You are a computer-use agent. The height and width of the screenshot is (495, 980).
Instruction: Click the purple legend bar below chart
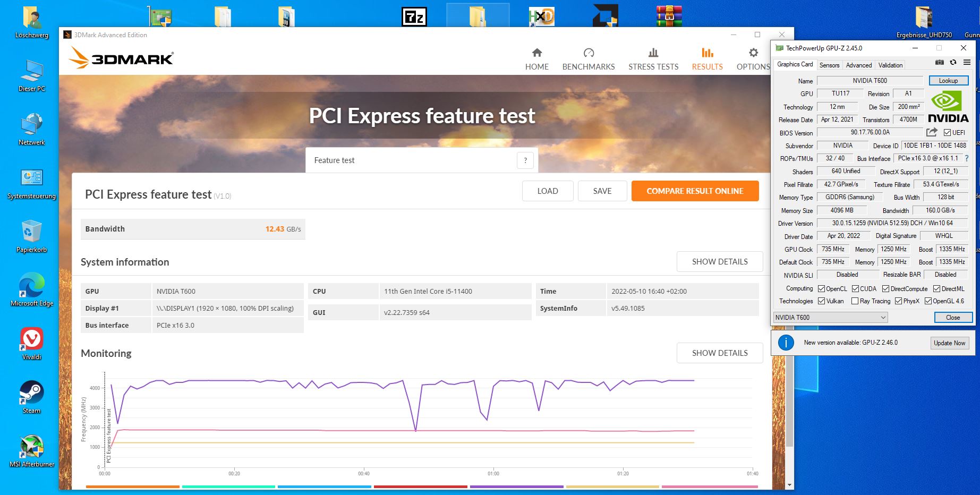tap(517, 487)
